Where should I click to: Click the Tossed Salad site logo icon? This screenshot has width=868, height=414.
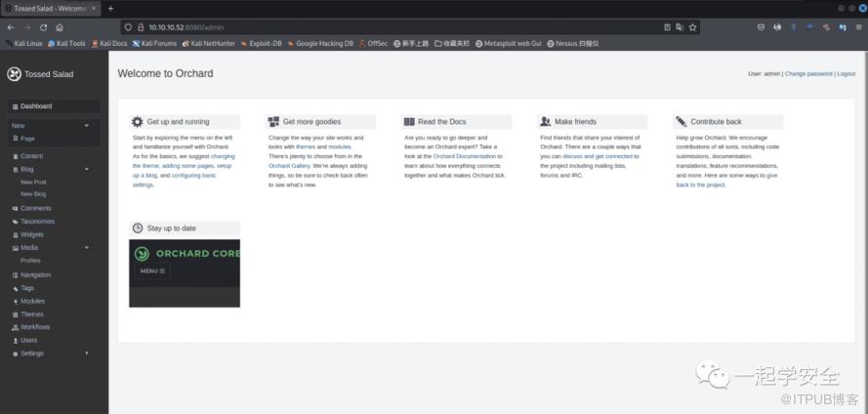14,73
